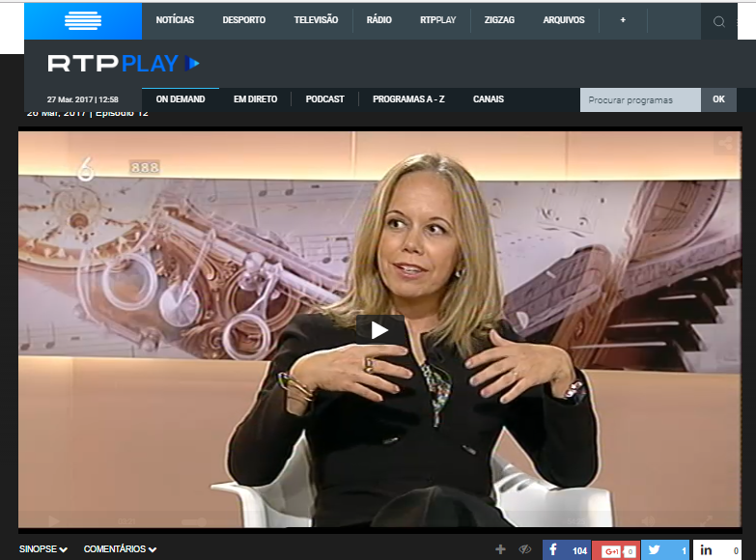Share on Facebook
This screenshot has height=560, width=756.
pyautogui.click(x=567, y=550)
